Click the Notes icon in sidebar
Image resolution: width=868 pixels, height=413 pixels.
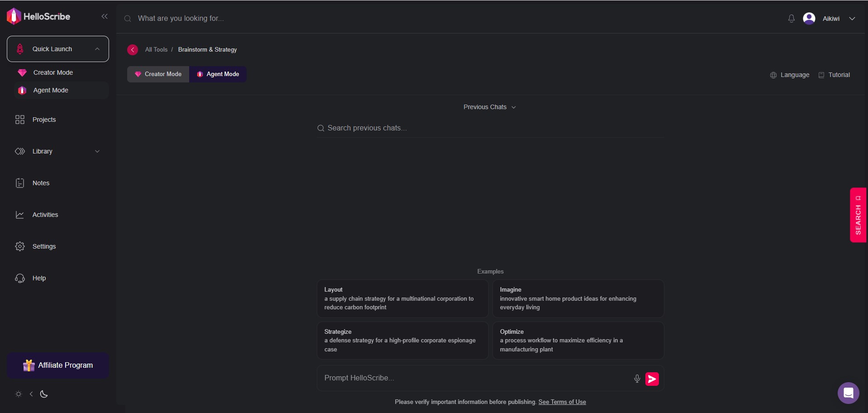click(x=20, y=183)
